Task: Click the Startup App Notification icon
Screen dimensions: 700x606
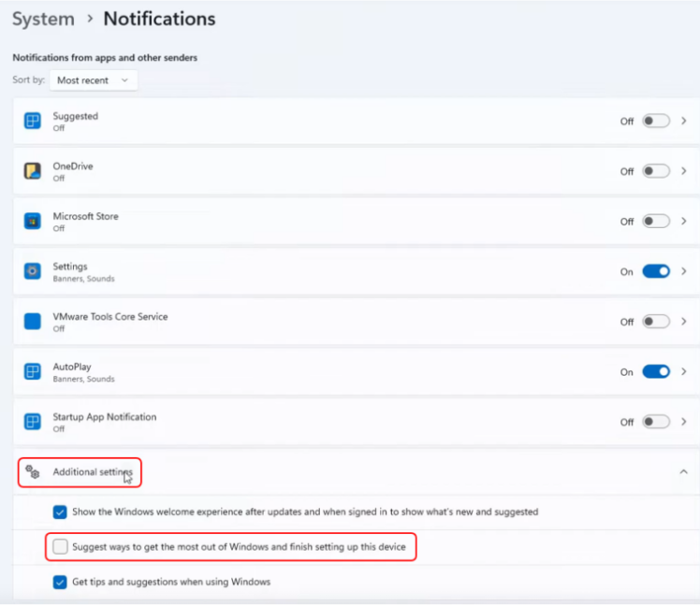Action: coord(32,422)
